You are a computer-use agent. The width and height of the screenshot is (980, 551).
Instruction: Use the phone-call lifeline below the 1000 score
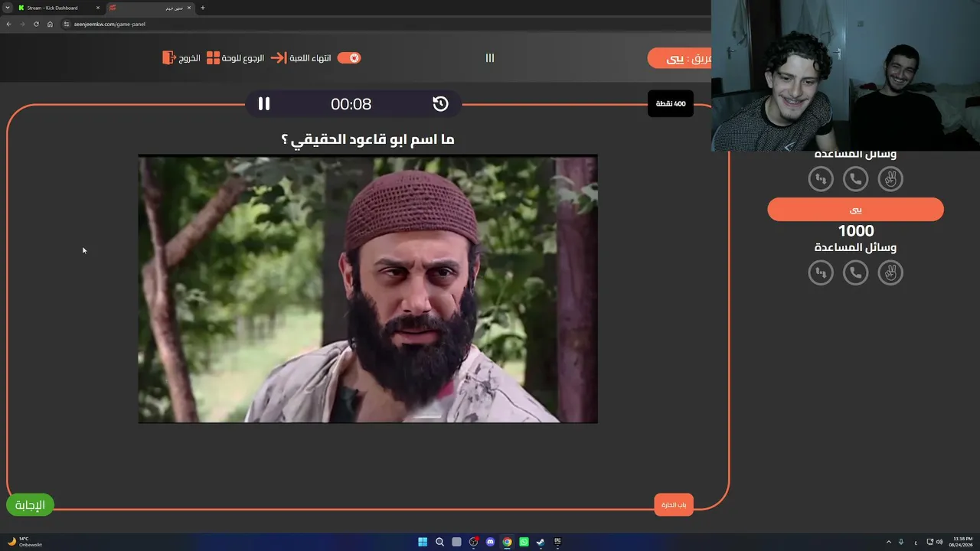[x=856, y=272]
